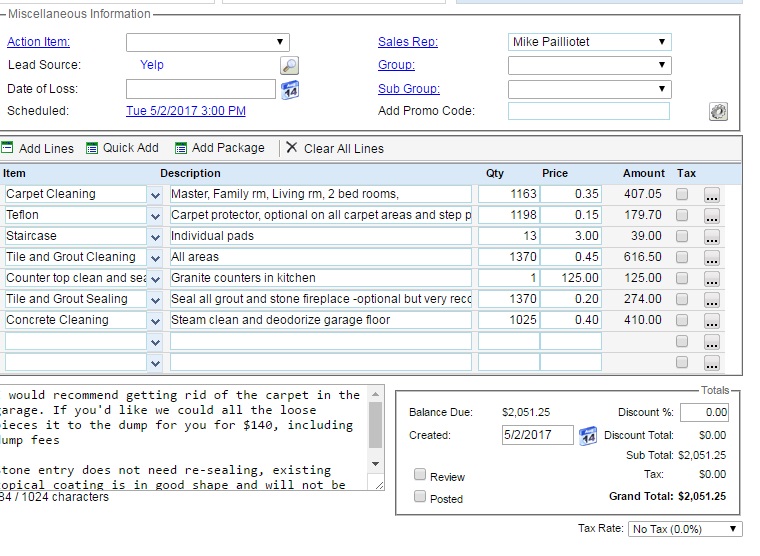Click the Amount column header
Image resolution: width=760 pixels, height=556 pixels.
click(x=644, y=173)
